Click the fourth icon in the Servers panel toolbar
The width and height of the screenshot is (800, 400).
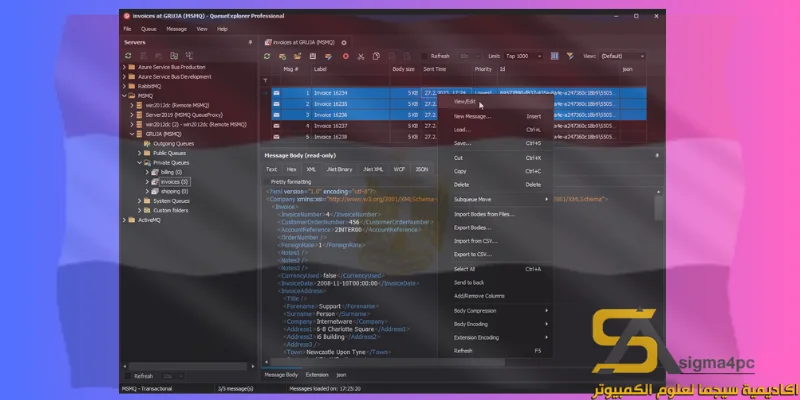174,56
